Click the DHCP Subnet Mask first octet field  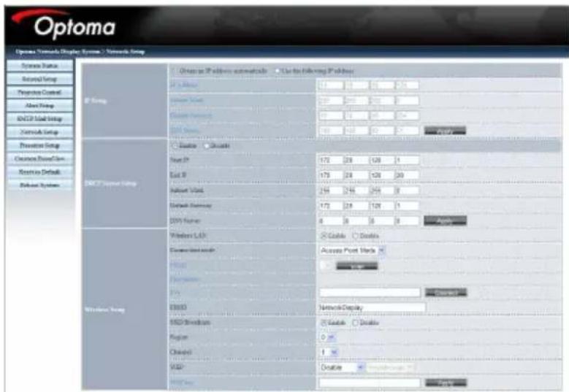point(331,191)
